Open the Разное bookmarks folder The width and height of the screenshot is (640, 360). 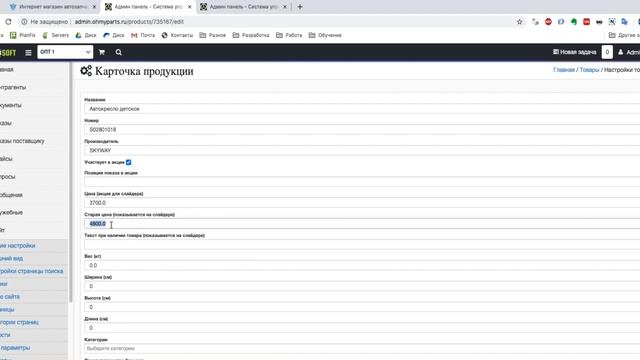(x=213, y=36)
